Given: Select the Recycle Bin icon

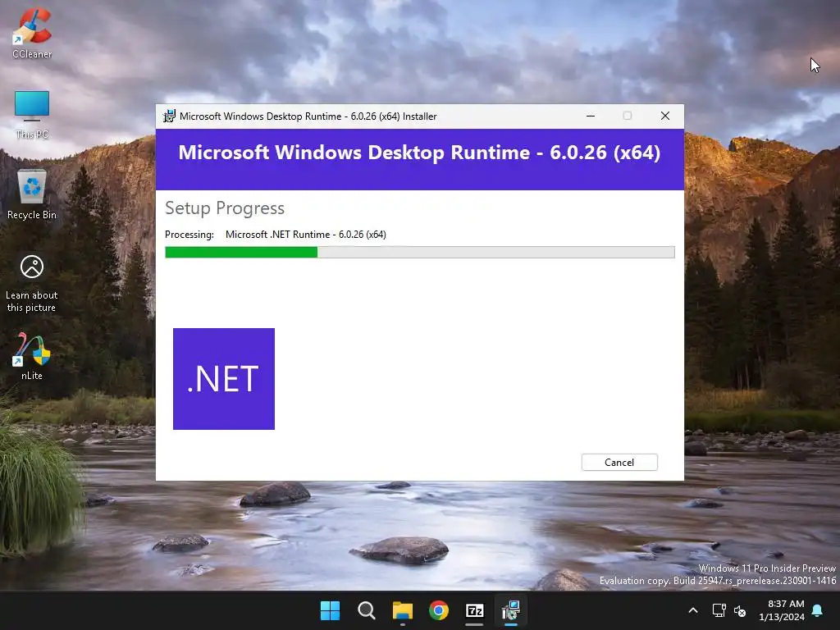Looking at the screenshot, I should click(x=32, y=195).
